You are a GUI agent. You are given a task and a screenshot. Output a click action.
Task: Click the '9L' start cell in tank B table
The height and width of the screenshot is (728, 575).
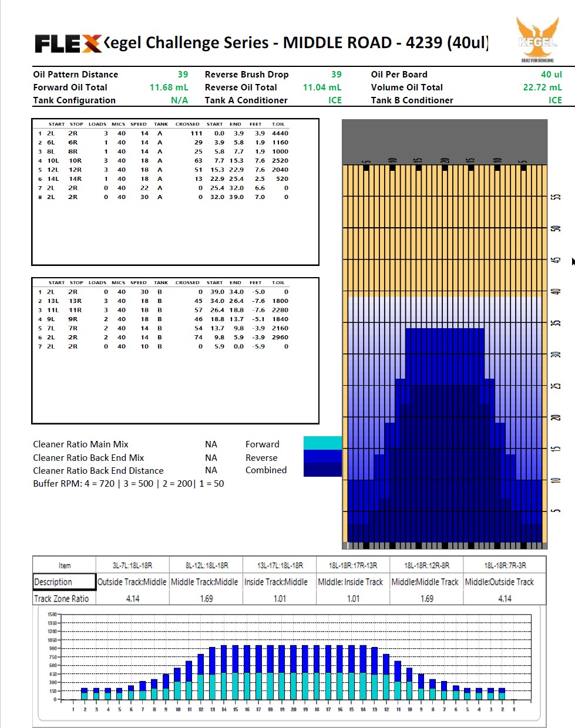point(51,319)
